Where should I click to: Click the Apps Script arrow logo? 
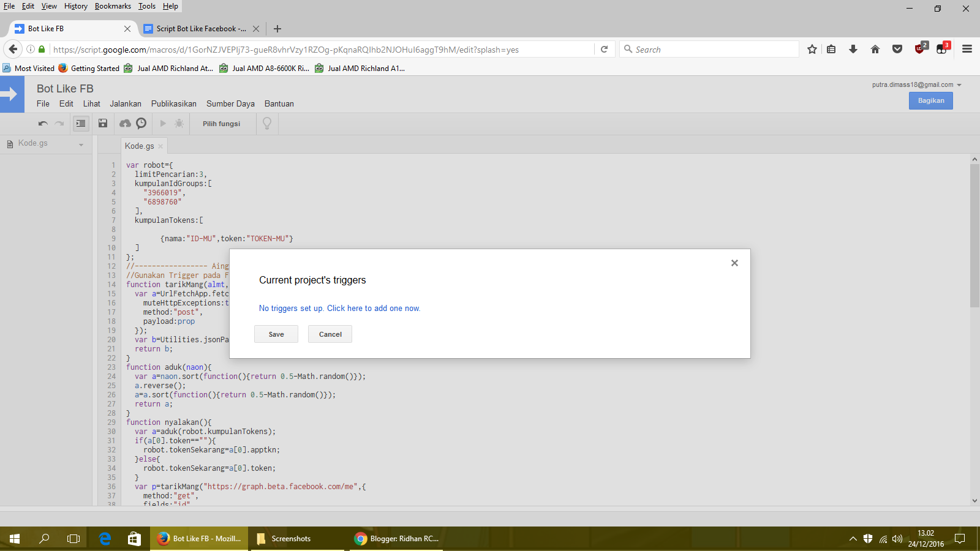point(12,94)
